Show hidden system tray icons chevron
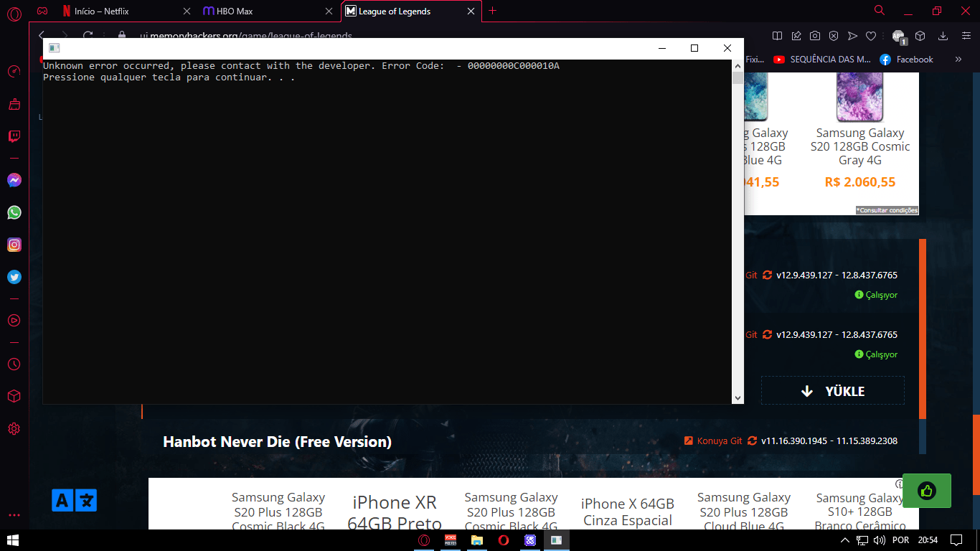Viewport: 980px width, 551px height. [x=845, y=540]
